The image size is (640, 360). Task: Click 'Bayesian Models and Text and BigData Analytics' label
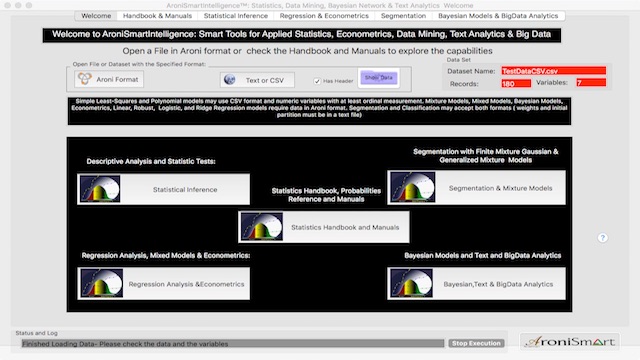tap(482, 256)
